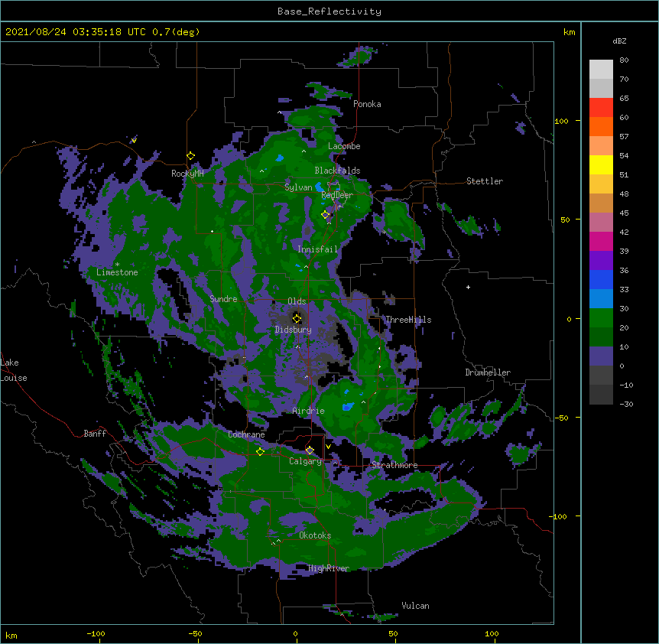Click the yellow diamond marker above Calgary label

[310, 450]
